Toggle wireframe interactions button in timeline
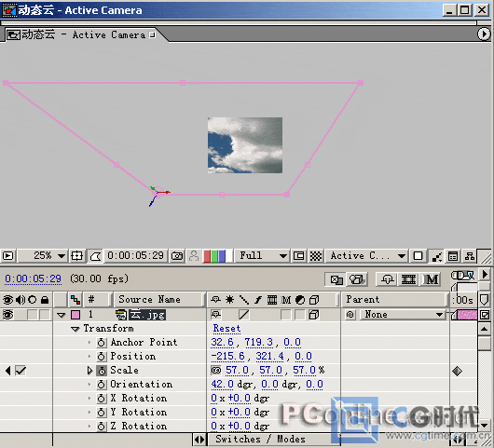This screenshot has height=448, width=494. (336, 279)
